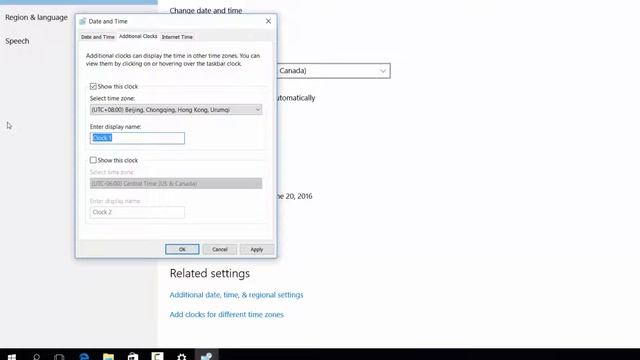Enable the second Show this clock checkbox

pos(93,160)
